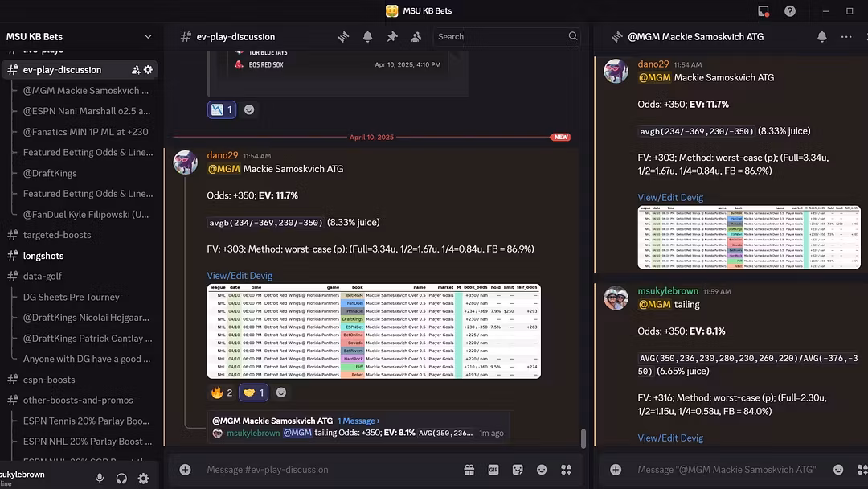Click the @MGM Mackie Samoskvich ATG thread preview title
This screenshot has height=489, width=868.
[x=272, y=421]
